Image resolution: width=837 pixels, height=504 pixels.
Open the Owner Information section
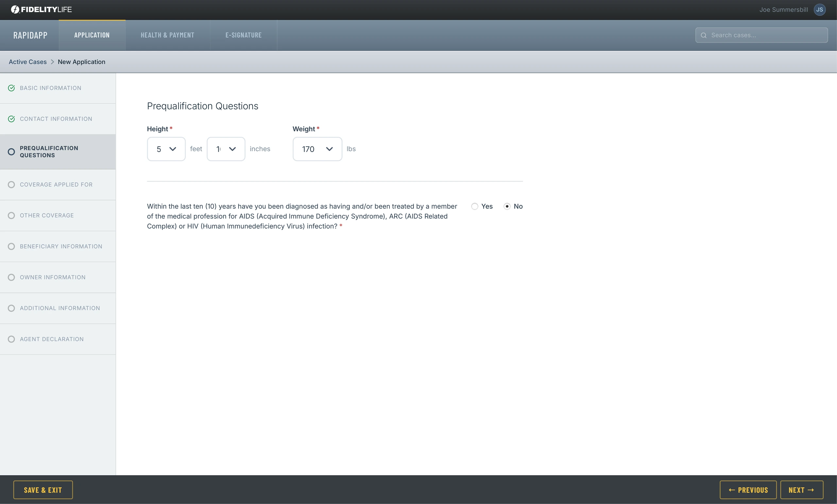pos(58,277)
